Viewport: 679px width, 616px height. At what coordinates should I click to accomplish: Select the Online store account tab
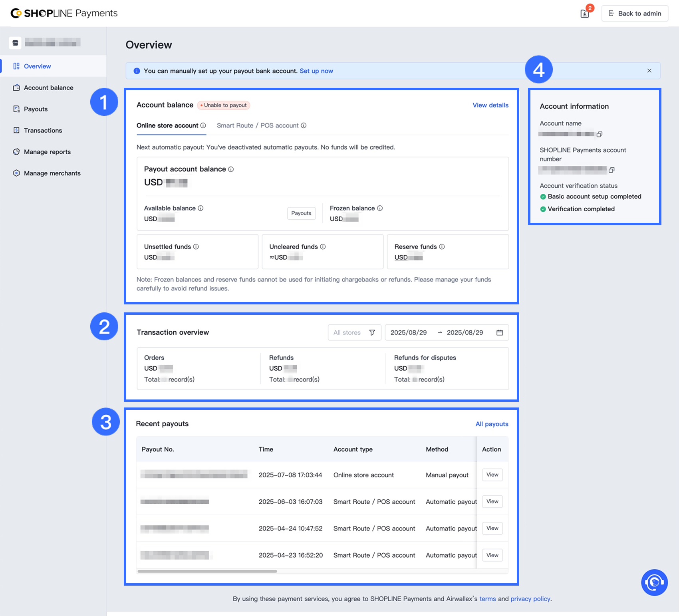[167, 125]
